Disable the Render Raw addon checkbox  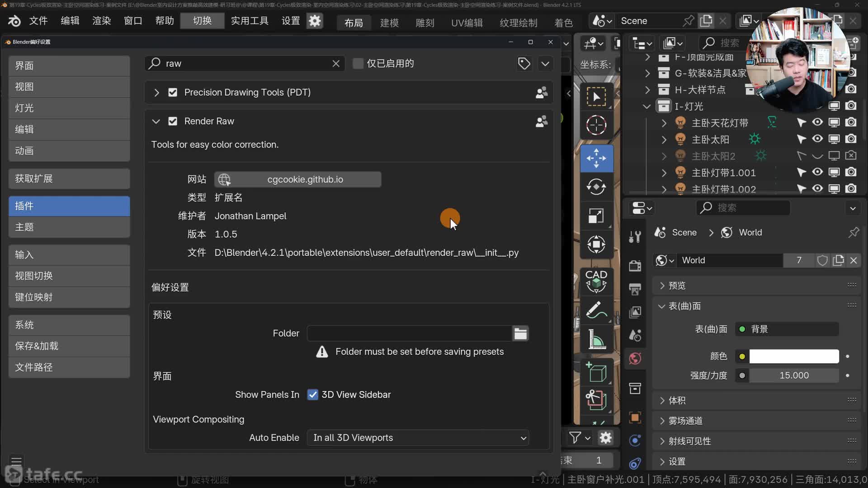point(173,121)
